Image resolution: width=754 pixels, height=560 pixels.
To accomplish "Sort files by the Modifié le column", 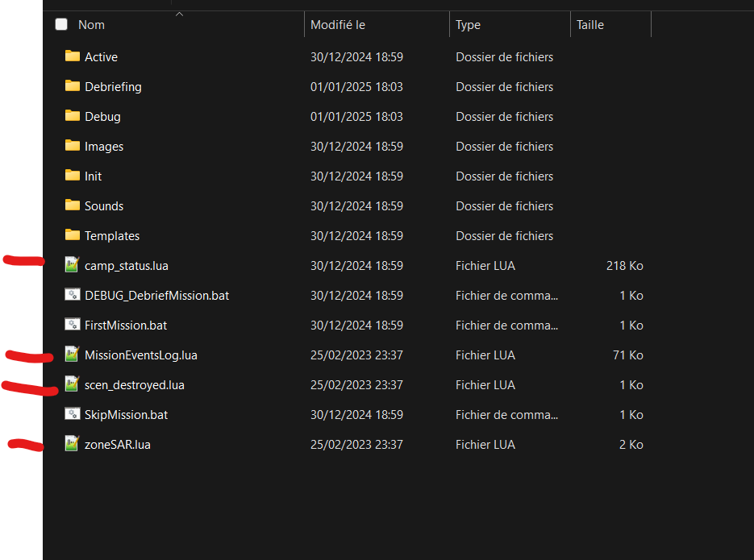I will click(x=377, y=24).
